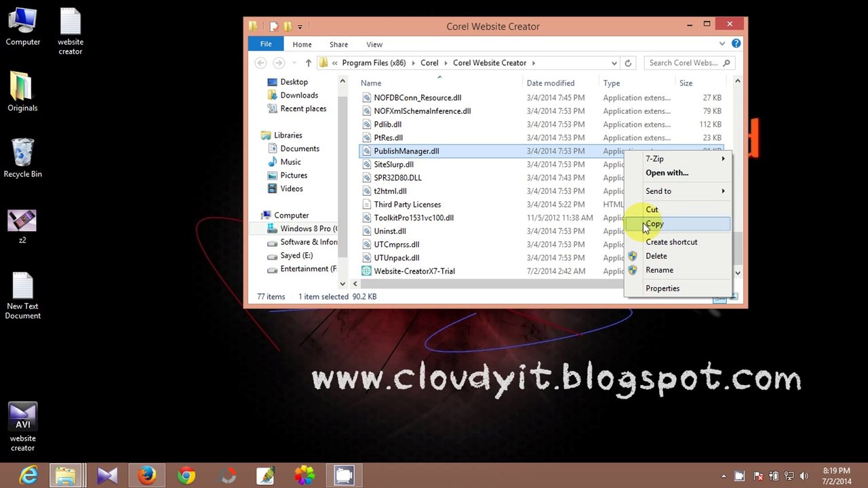The width and height of the screenshot is (868, 488).
Task: Select the website creator text file on desktop
Action: [71, 32]
